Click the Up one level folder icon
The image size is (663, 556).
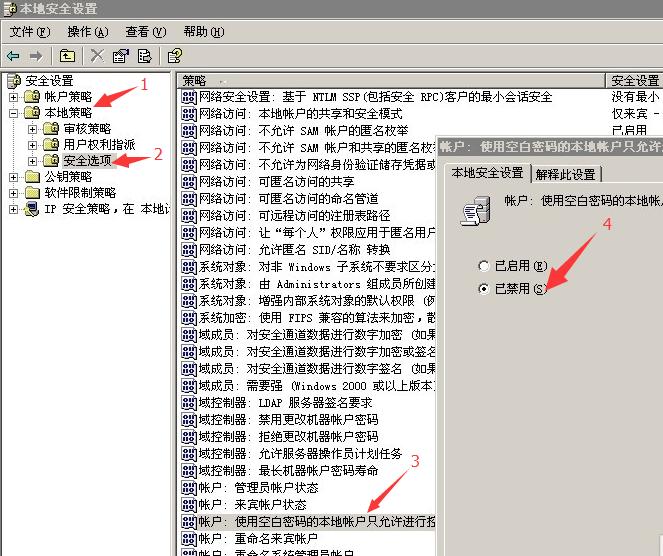67,55
